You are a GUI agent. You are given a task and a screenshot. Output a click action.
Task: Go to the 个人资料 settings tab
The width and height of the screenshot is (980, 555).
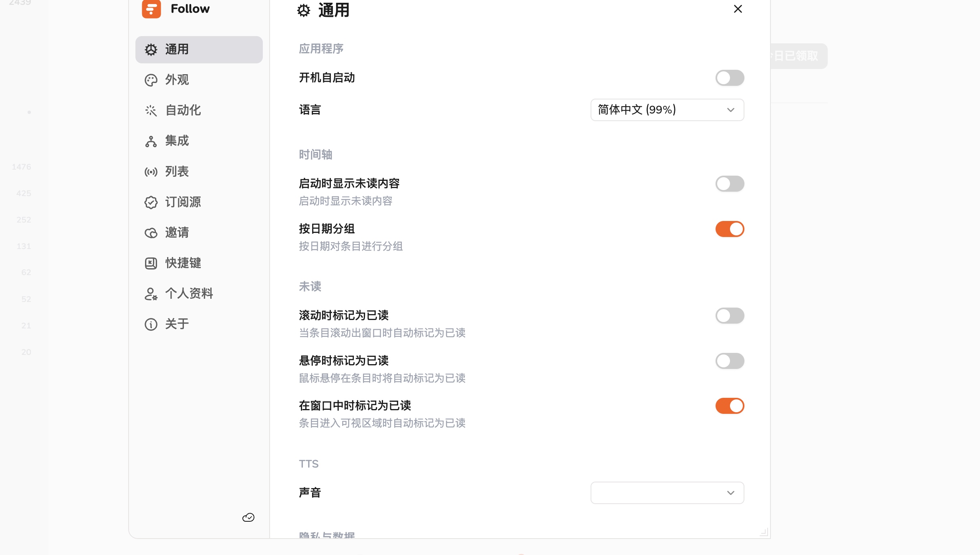pos(199,294)
